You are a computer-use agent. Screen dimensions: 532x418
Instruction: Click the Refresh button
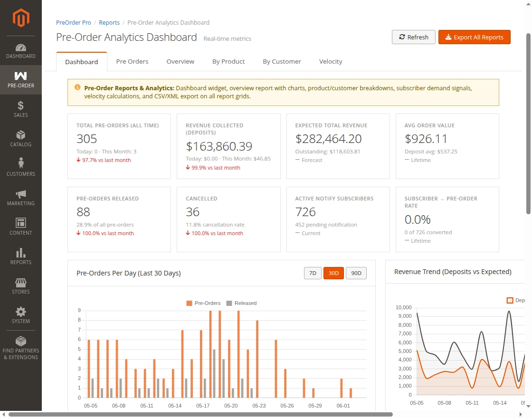(414, 37)
